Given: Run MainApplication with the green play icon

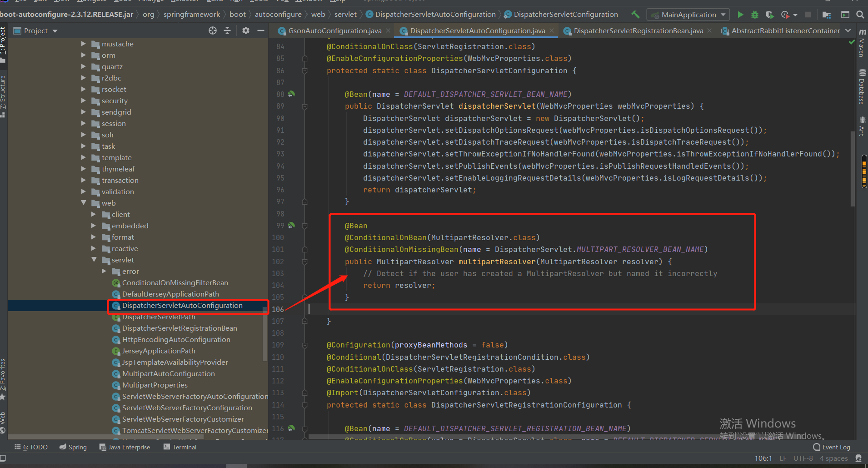Looking at the screenshot, I should tap(740, 15).
